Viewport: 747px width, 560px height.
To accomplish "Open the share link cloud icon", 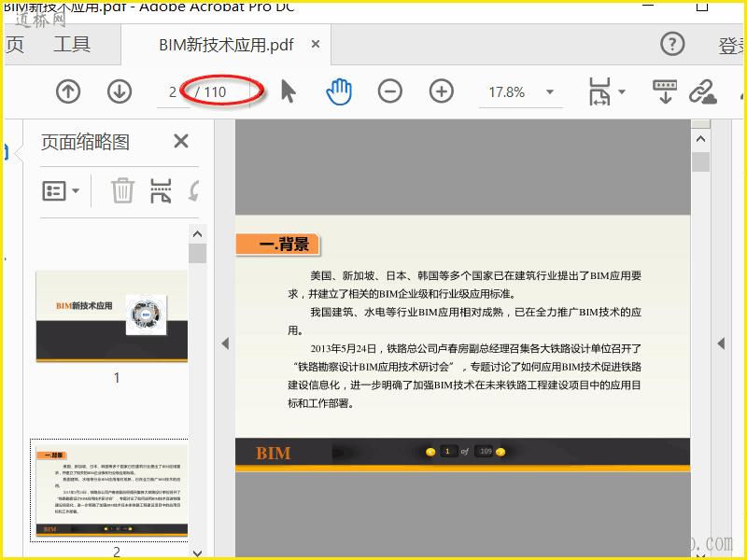I will [703, 91].
